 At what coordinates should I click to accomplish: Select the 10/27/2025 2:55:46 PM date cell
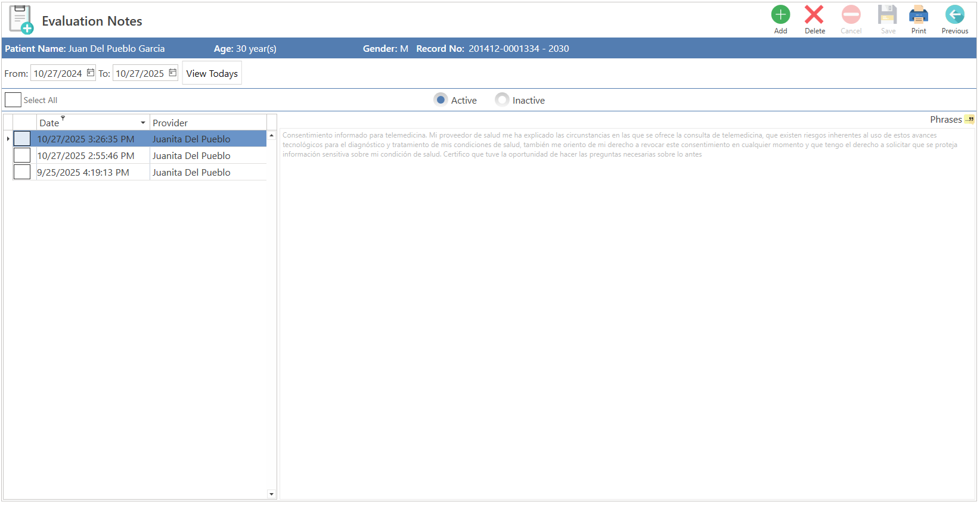coord(93,155)
